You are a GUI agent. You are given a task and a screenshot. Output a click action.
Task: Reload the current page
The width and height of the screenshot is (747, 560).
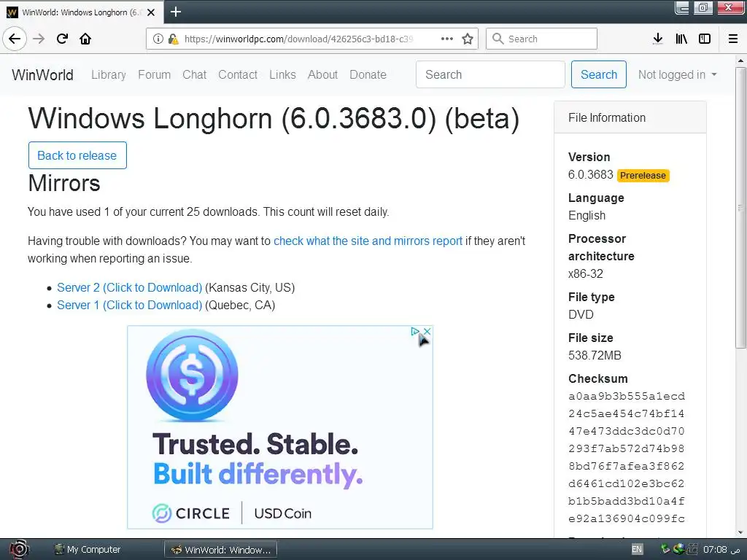pyautogui.click(x=62, y=39)
